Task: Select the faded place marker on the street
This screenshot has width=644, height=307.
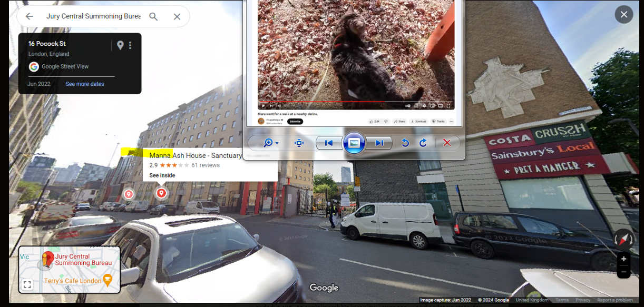Action: [129, 194]
